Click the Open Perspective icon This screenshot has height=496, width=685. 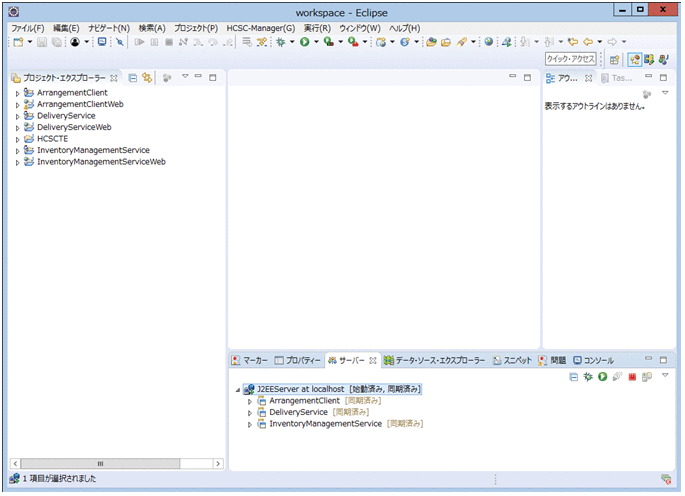[x=614, y=59]
